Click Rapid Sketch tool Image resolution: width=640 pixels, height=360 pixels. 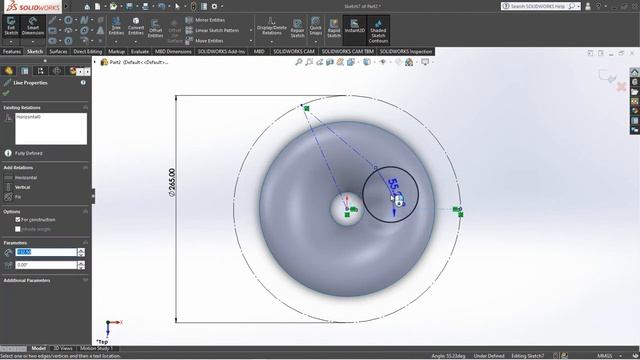[334, 29]
